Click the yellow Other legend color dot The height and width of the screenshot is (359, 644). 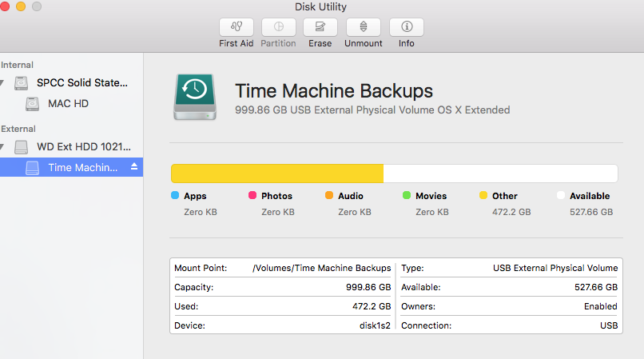pos(483,196)
